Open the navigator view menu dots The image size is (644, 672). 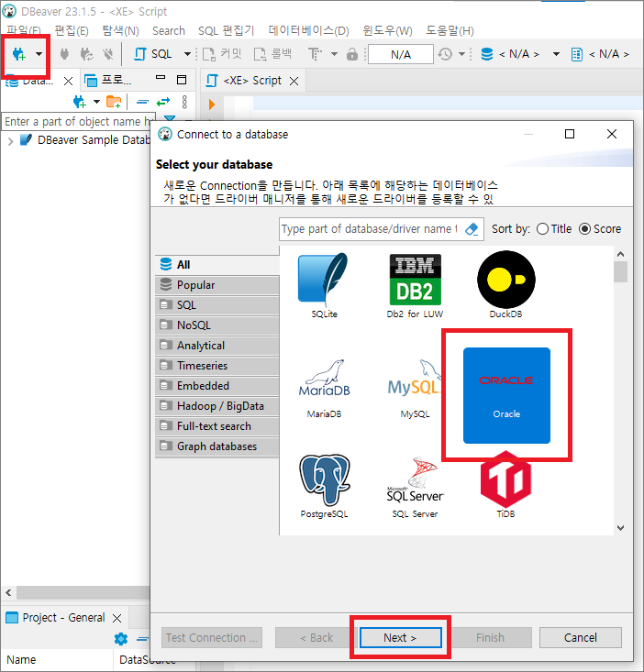click(x=184, y=102)
